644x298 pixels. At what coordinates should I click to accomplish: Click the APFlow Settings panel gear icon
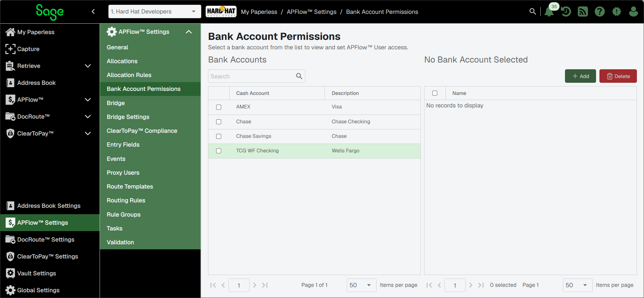[112, 32]
